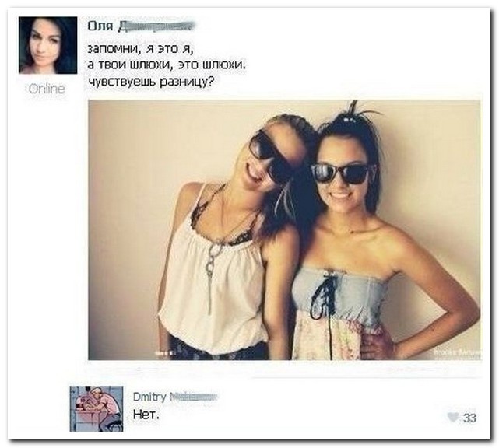Viewport: 499px width, 448px height.
Task: Open Olya's profile via name link
Action: [140, 26]
